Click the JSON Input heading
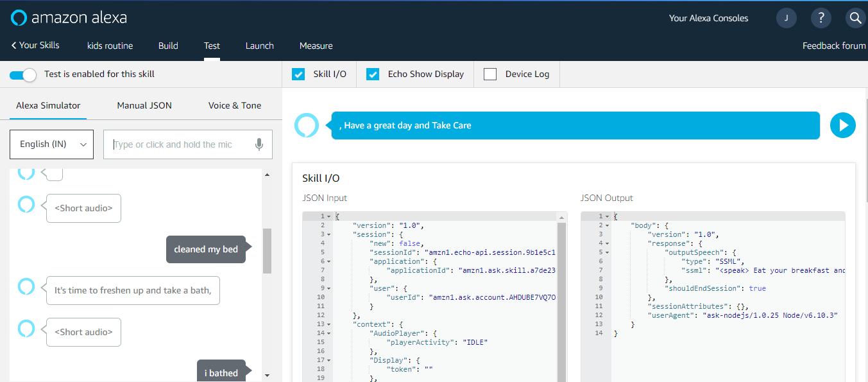The width and height of the screenshot is (868, 382). pyautogui.click(x=325, y=198)
